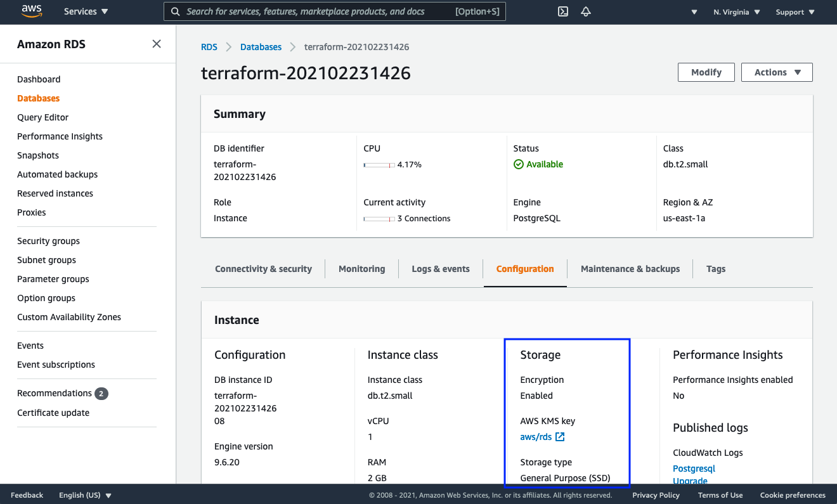Open Cookie preferences in the footer
Screen dimensions: 837x504
793,495
